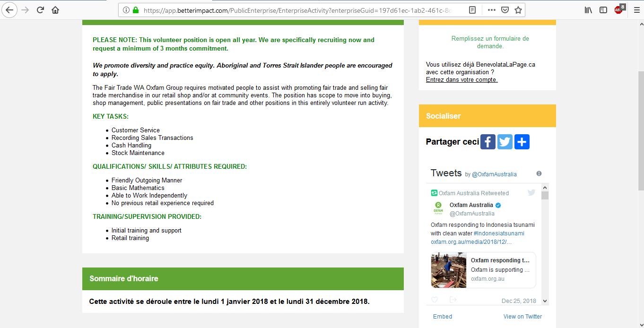Click the 'TRAINING/SUPERVISION PROVIDED:' heading

click(x=147, y=217)
